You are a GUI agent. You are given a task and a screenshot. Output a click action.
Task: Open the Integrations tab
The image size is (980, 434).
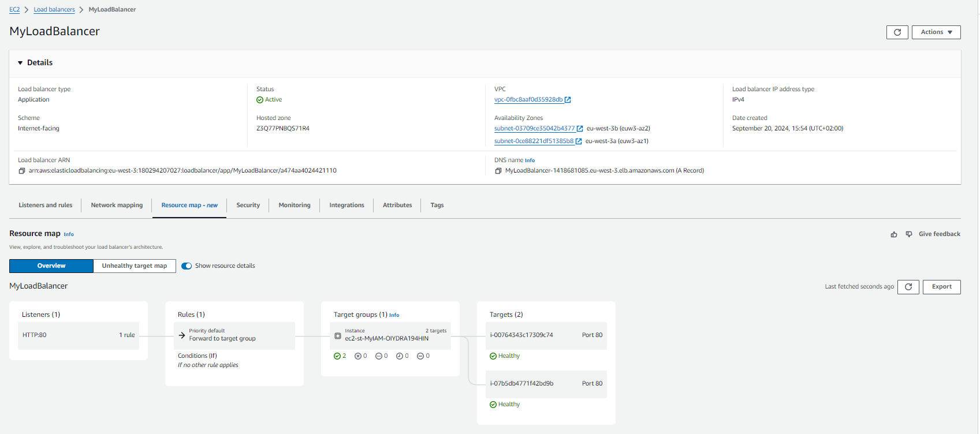346,205
